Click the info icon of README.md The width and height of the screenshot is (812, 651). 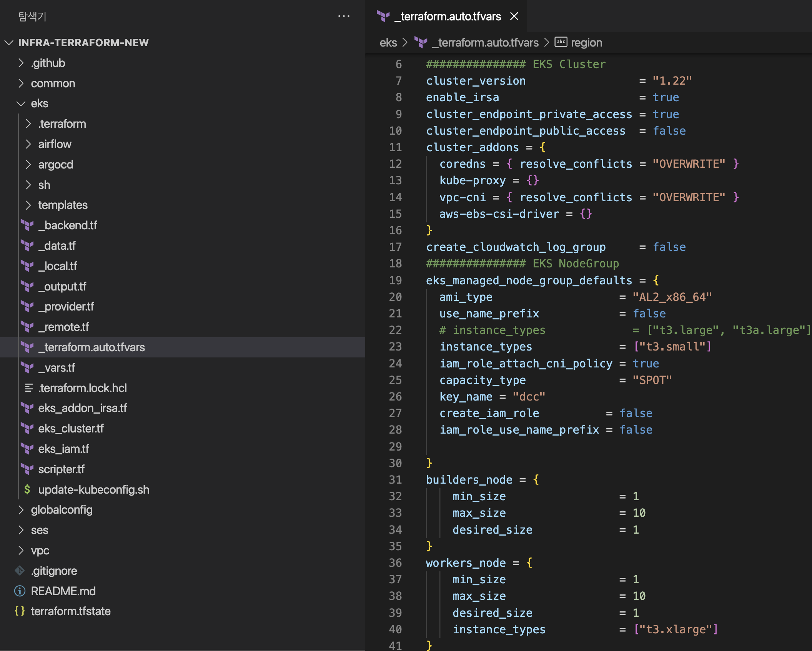[x=20, y=591]
